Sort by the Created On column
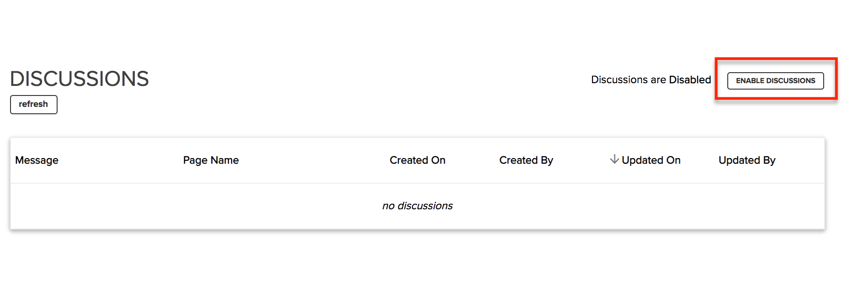 [417, 160]
